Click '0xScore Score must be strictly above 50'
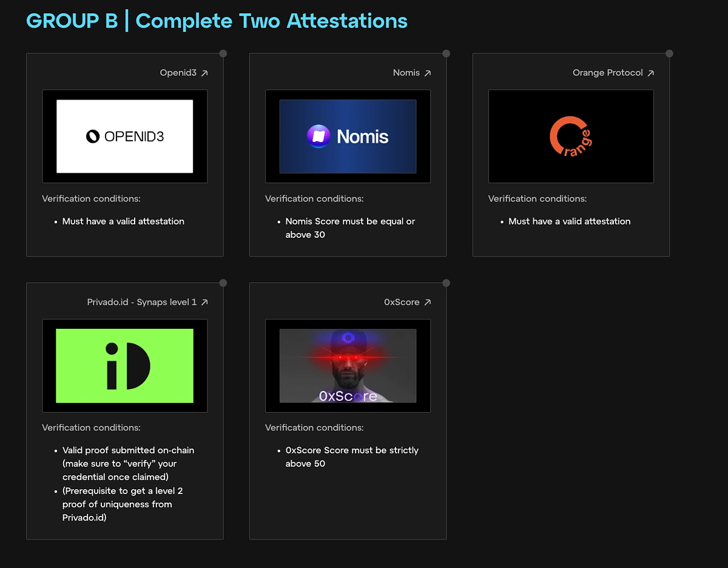Viewport: 728px width, 568px height. (352, 457)
